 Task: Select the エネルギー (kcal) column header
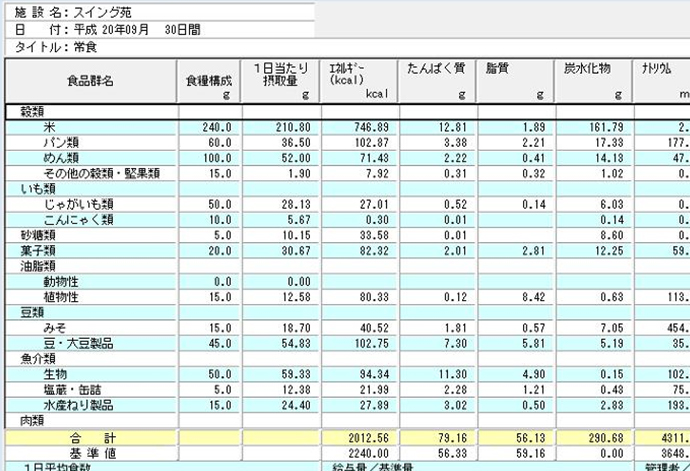pyautogui.click(x=359, y=81)
